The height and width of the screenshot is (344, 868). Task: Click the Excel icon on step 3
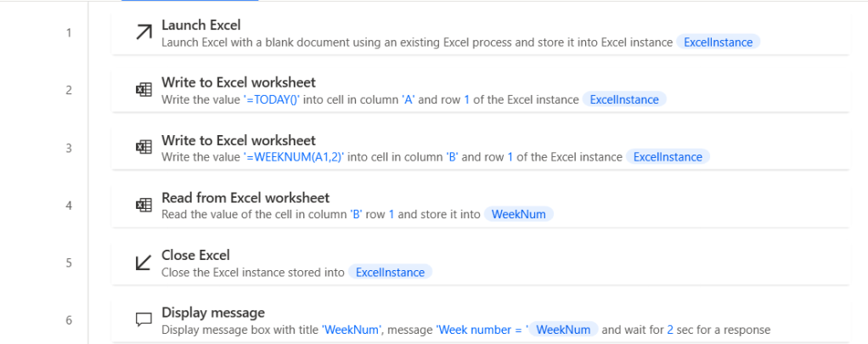coord(144,148)
